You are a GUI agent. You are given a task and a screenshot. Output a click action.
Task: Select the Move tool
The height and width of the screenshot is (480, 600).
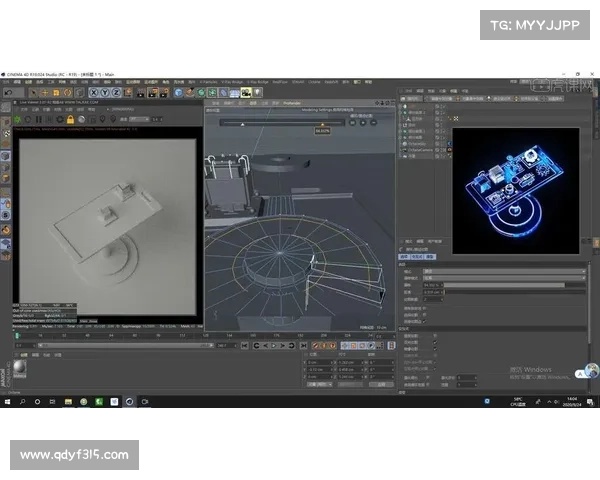click(x=44, y=93)
